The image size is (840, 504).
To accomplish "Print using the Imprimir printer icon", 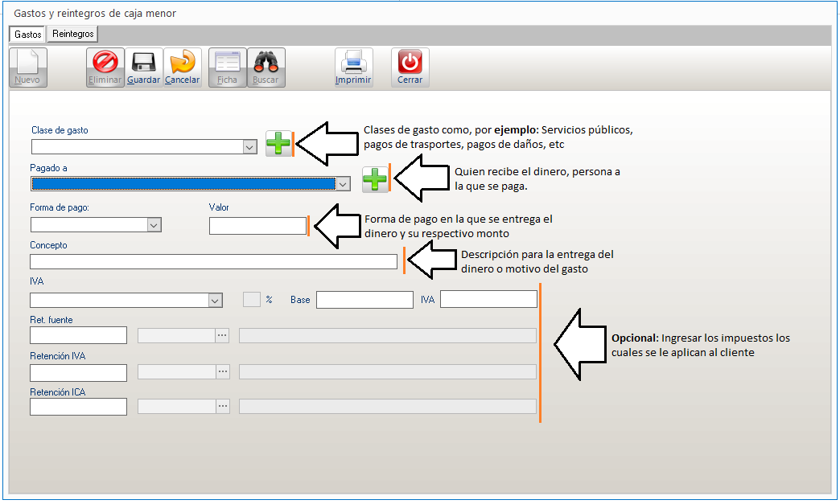I will point(353,63).
